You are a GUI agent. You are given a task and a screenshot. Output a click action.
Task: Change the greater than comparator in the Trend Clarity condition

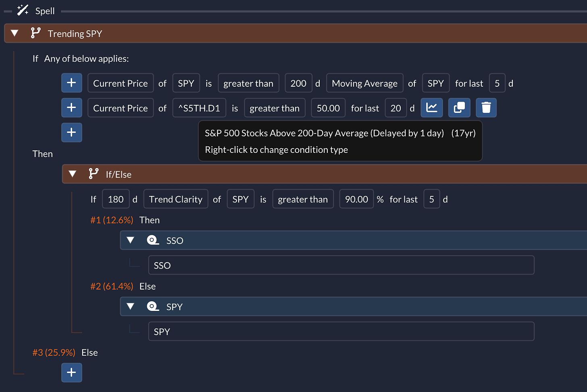point(303,199)
